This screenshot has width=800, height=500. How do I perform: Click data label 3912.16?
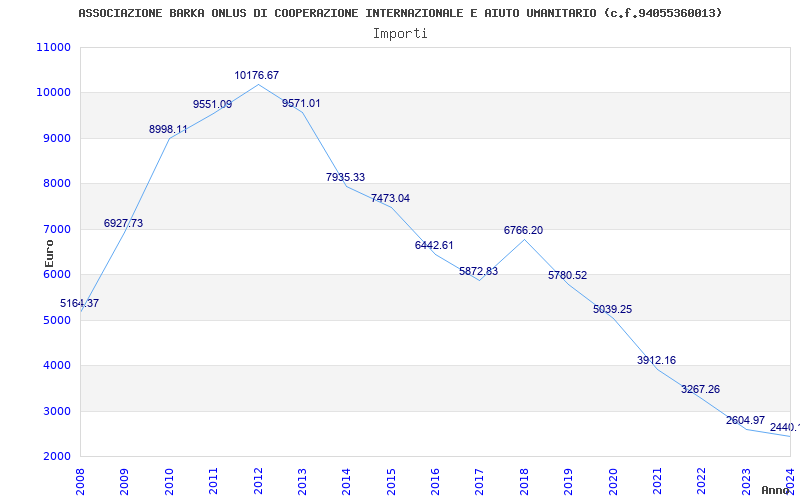(656, 361)
